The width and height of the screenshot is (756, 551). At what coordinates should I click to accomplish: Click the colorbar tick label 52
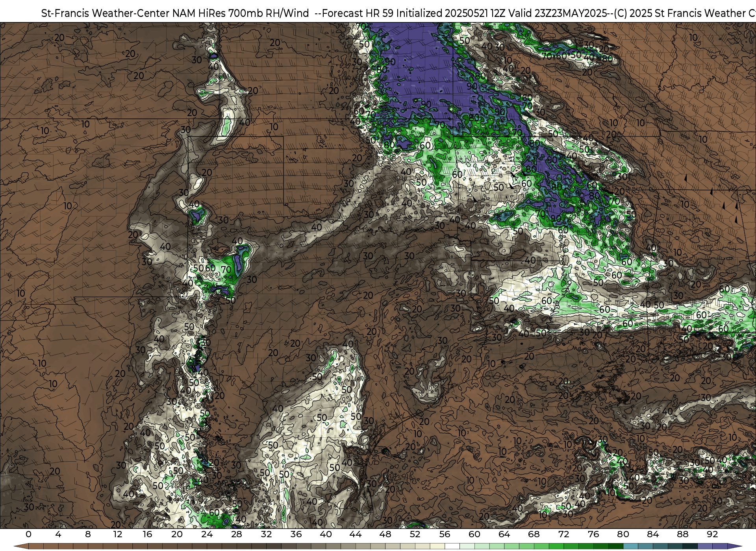point(415,534)
